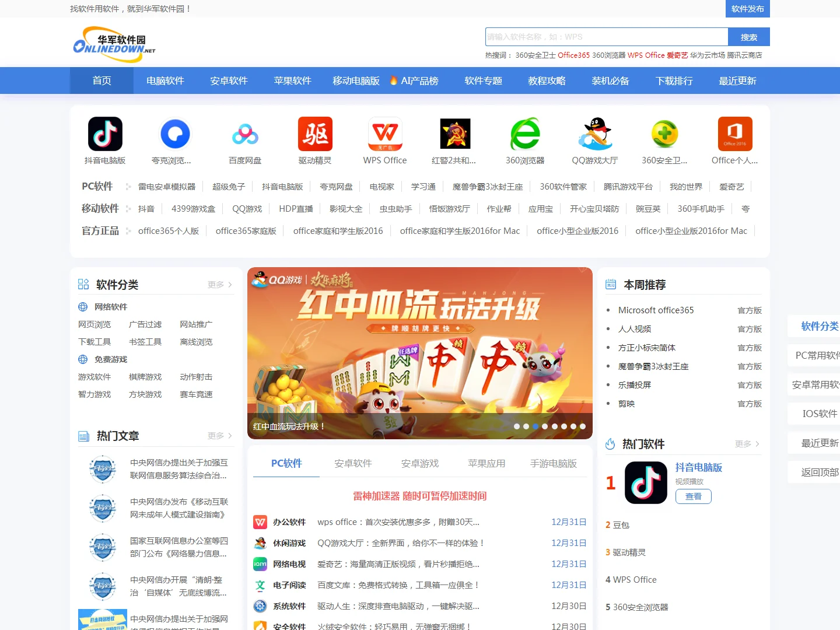Go to 首页 in the navigation bar

(x=101, y=80)
